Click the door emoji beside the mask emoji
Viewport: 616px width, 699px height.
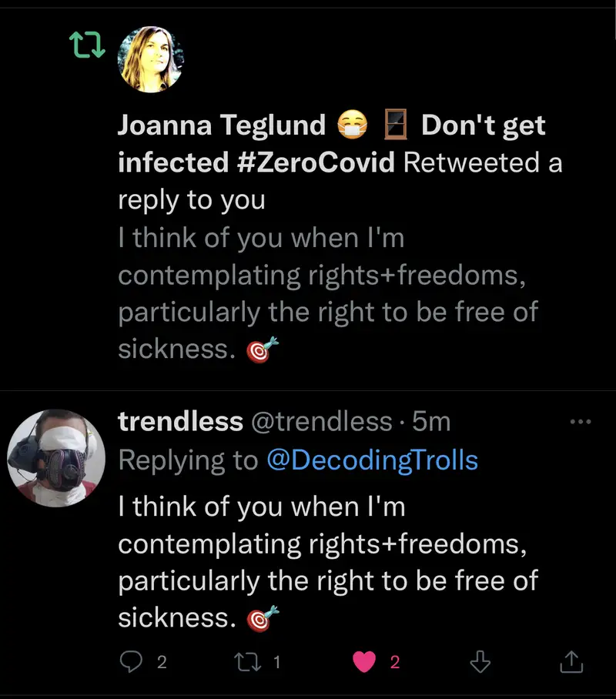tap(397, 125)
